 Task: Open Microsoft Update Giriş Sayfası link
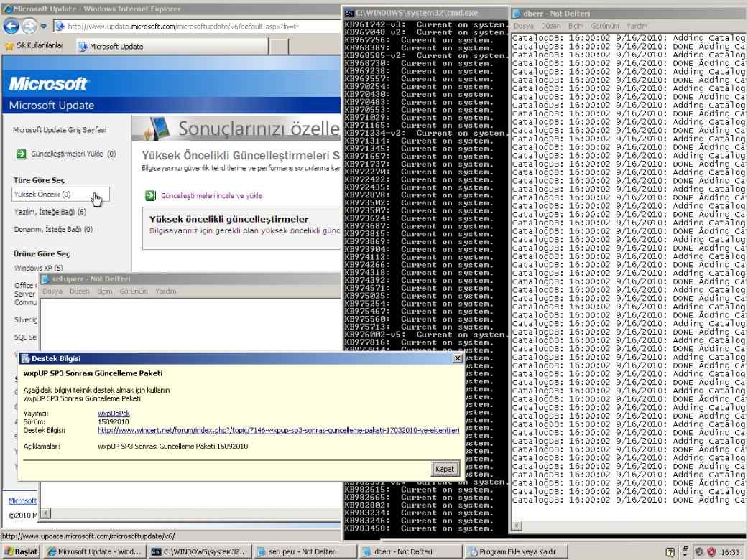(x=59, y=130)
